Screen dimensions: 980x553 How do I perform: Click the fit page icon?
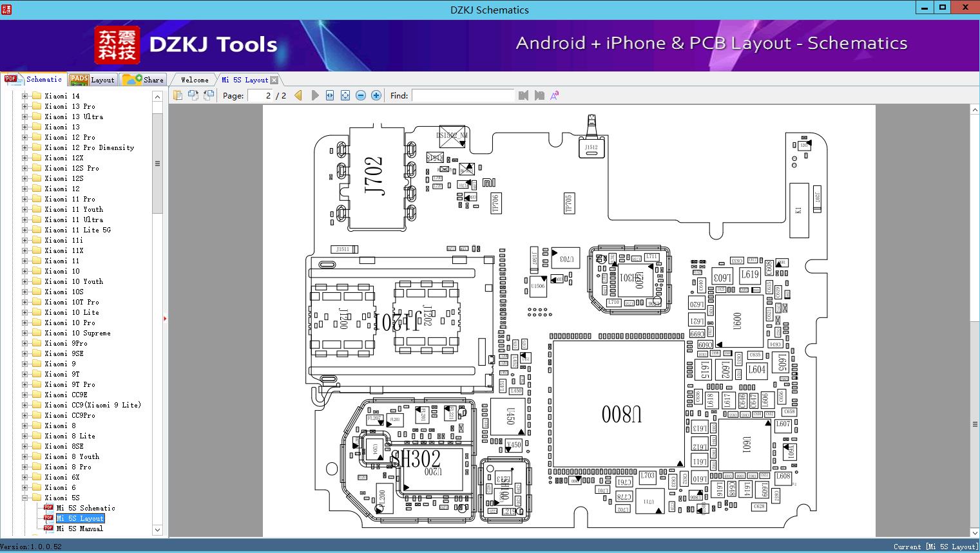click(x=345, y=95)
